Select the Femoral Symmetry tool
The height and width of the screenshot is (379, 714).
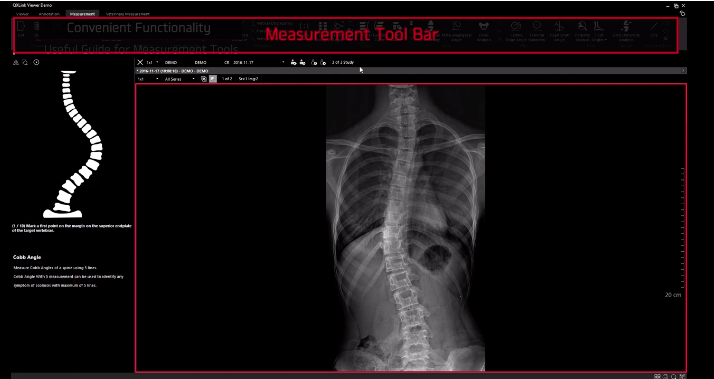coord(537,31)
